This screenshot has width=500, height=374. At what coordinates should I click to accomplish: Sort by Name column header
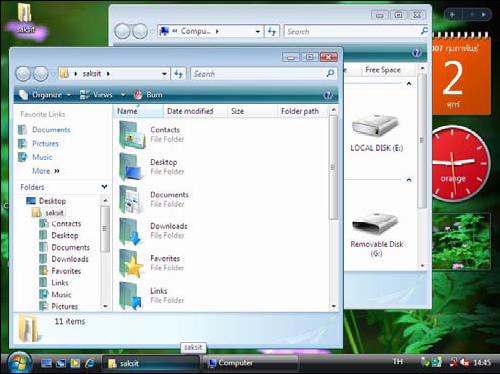(x=138, y=111)
